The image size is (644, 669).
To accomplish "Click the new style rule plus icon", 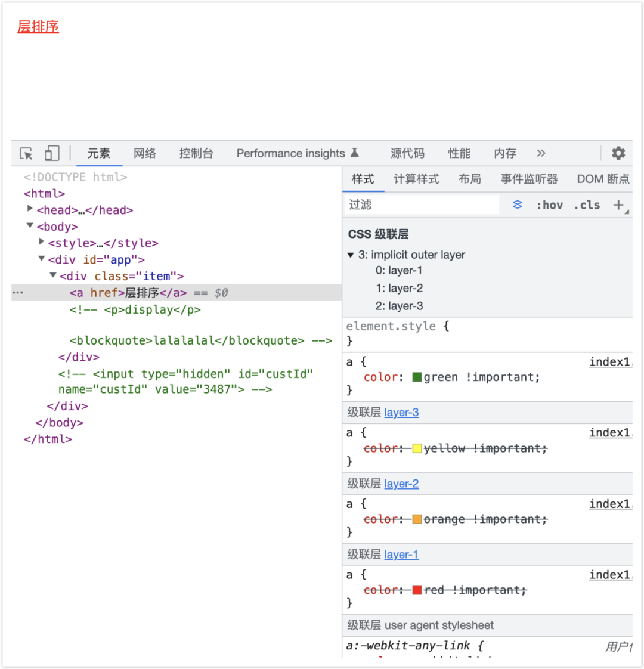I will point(618,205).
